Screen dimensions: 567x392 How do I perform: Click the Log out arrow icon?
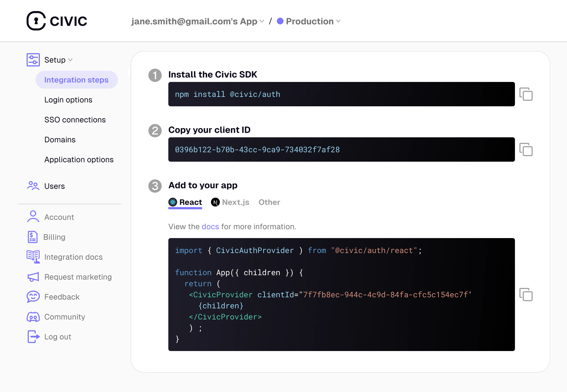coord(33,337)
